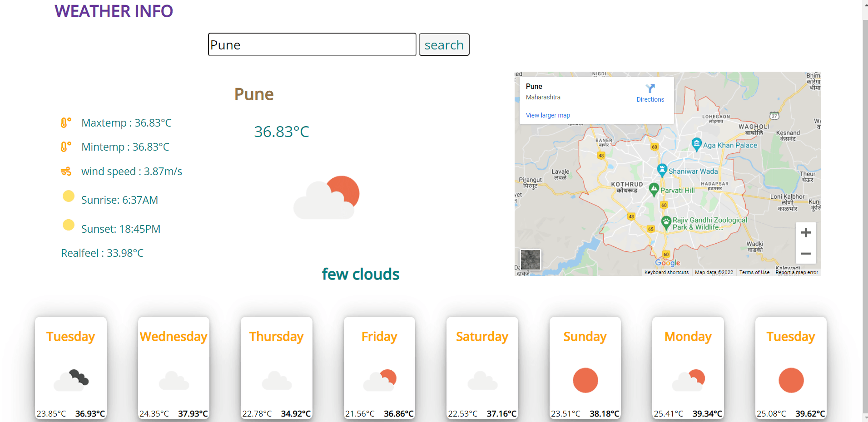Open Report a map error
Screen dimensions: 868x422
[797, 272]
